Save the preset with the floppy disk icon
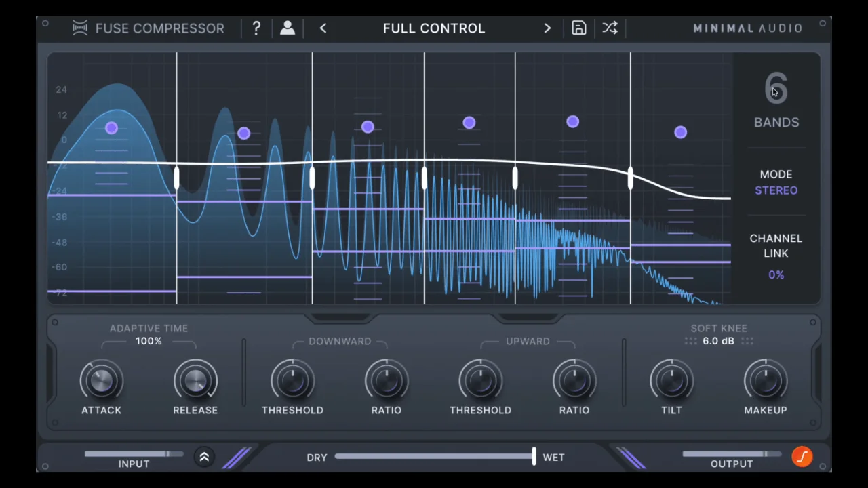868x488 pixels. point(578,28)
